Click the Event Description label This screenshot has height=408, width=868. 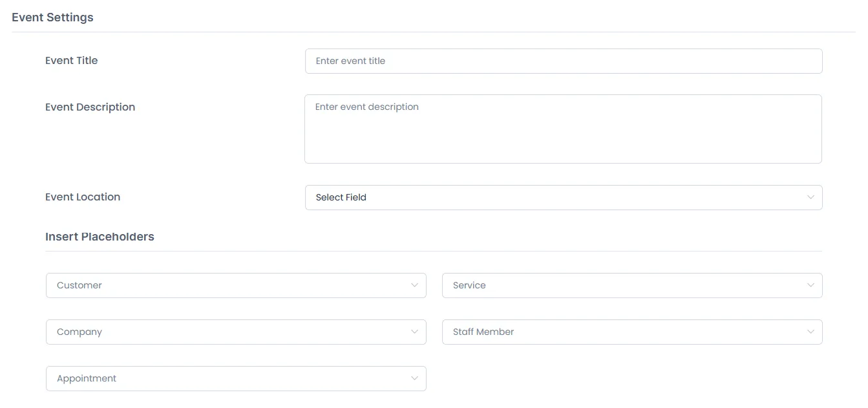pyautogui.click(x=90, y=107)
